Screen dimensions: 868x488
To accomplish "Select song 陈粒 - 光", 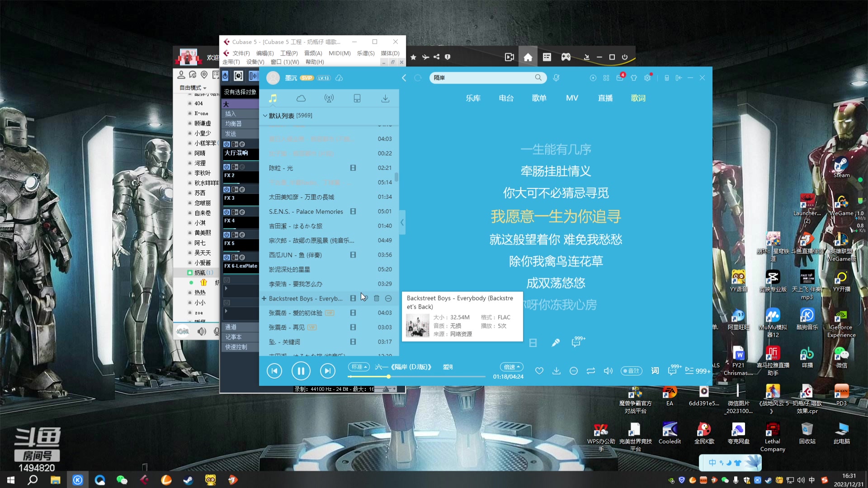I will [x=329, y=168].
